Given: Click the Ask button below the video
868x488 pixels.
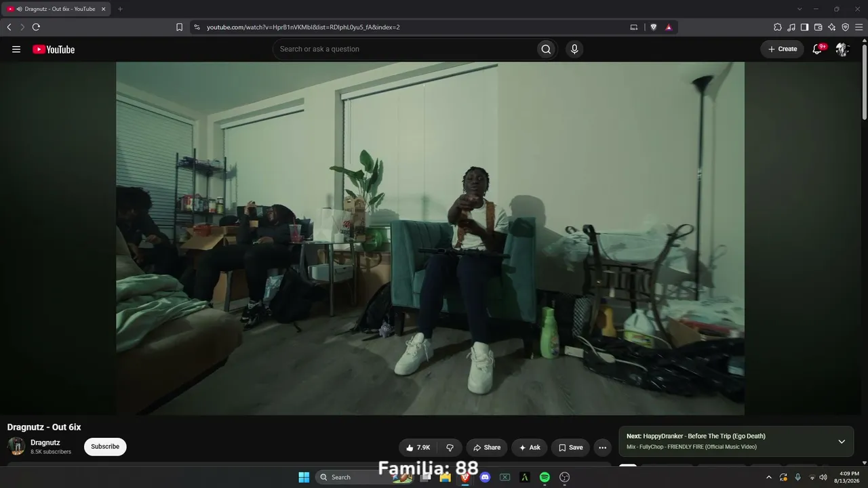Looking at the screenshot, I should (x=530, y=447).
